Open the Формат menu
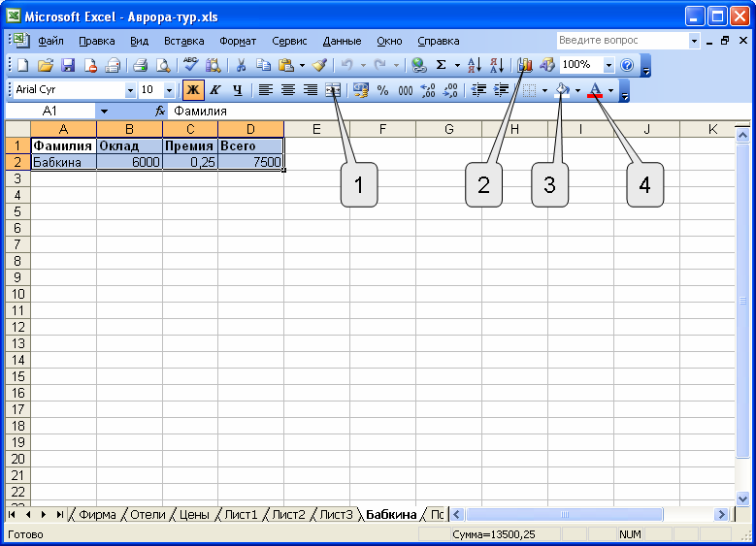 [238, 41]
